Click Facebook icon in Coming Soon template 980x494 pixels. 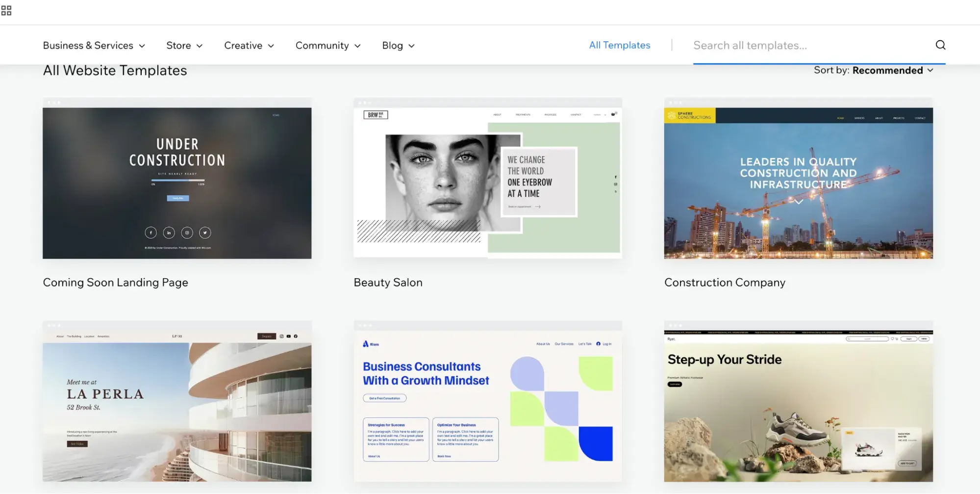tap(151, 233)
